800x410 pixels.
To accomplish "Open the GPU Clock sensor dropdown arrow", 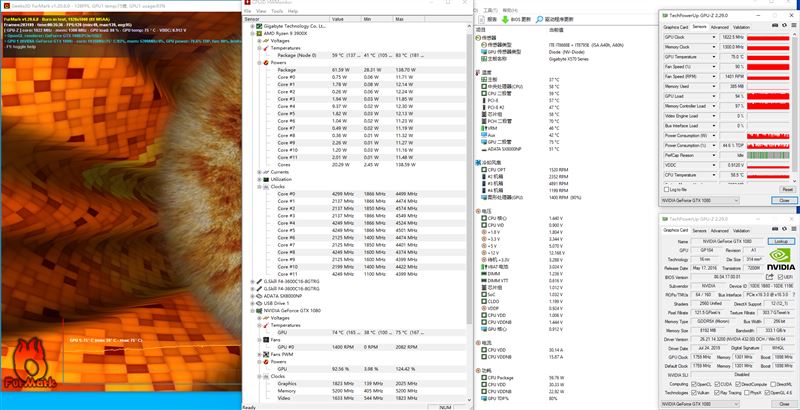I will pos(714,37).
